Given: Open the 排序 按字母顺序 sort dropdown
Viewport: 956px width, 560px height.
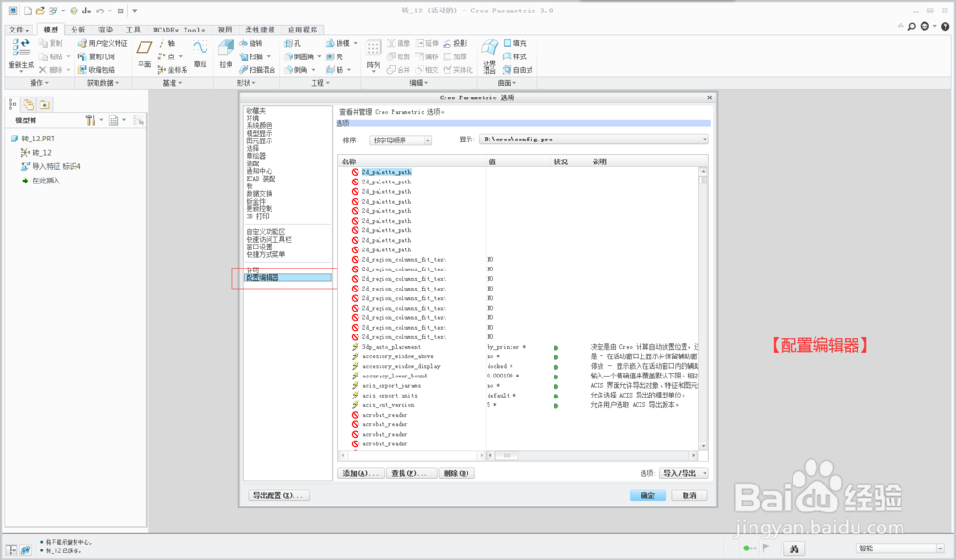Looking at the screenshot, I should 401,140.
